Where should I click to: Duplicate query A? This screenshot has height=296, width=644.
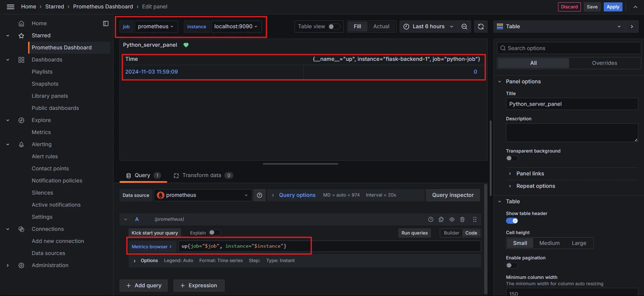click(441, 219)
